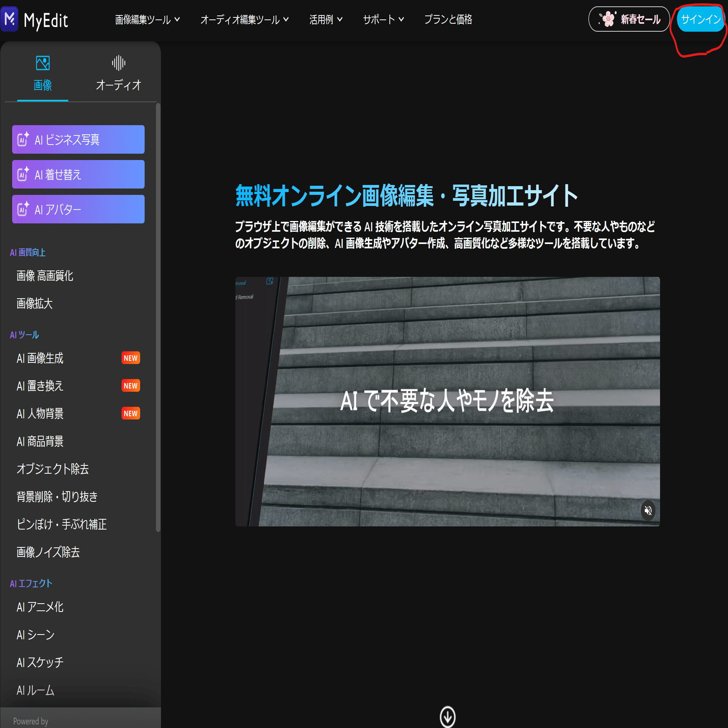
Task: Click the AI 画質向上 section heading
Action: click(28, 252)
